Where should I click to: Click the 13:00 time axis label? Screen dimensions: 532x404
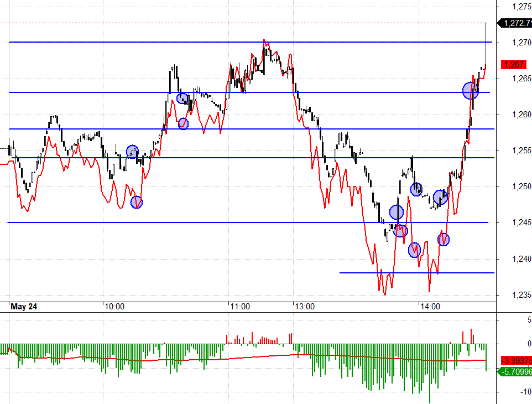tap(305, 307)
